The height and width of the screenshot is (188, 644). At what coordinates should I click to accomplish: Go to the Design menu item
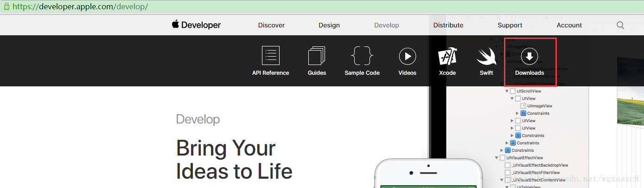pyautogui.click(x=329, y=25)
